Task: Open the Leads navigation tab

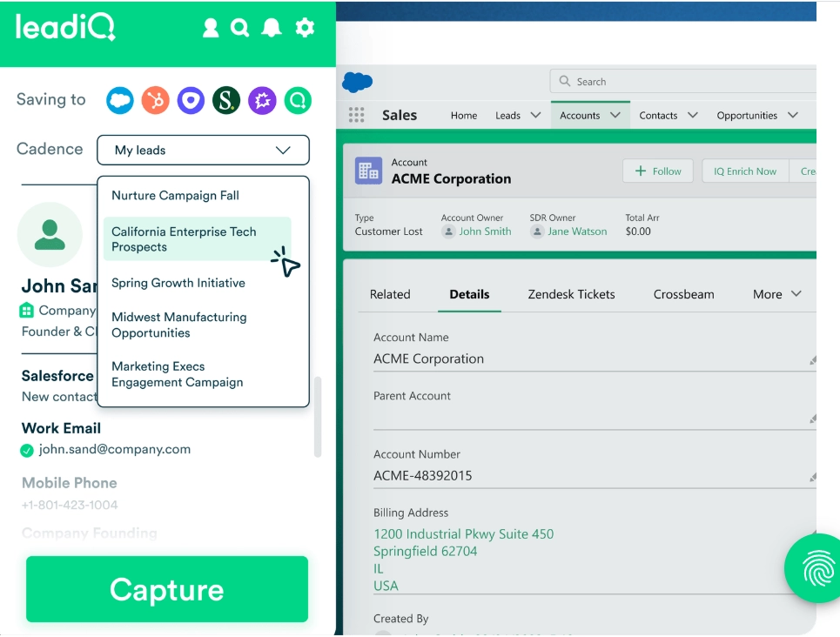Action: point(507,115)
